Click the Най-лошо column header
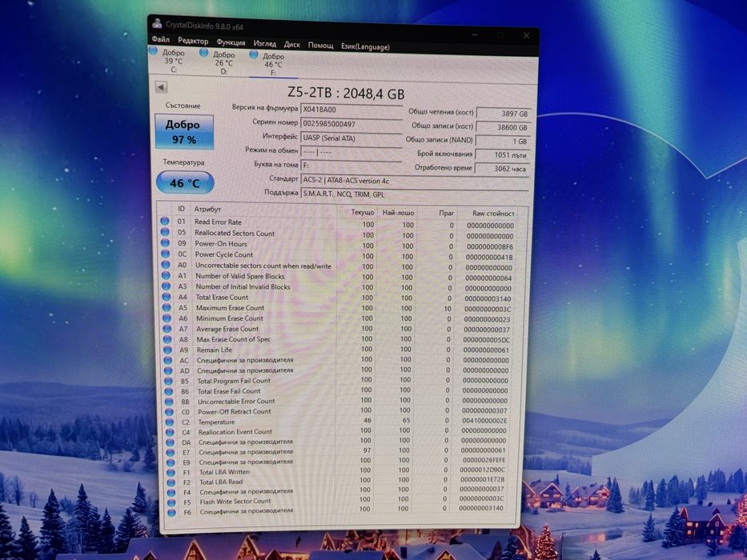The width and height of the screenshot is (747, 560). click(x=398, y=213)
